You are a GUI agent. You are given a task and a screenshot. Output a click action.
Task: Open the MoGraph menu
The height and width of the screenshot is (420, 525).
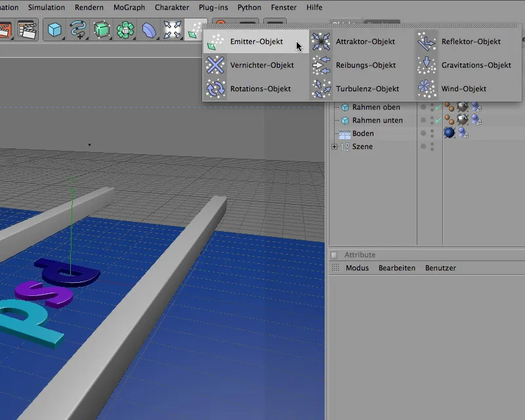pyautogui.click(x=129, y=7)
